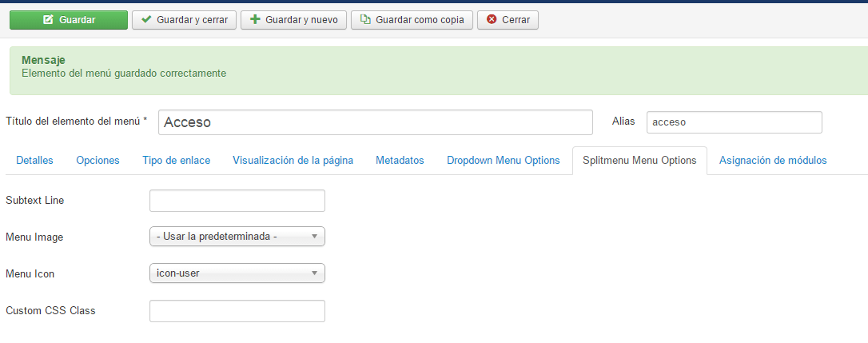Image resolution: width=868 pixels, height=343 pixels.
Task: Click the edit icon on Guardar
Action: pyautogui.click(x=48, y=19)
